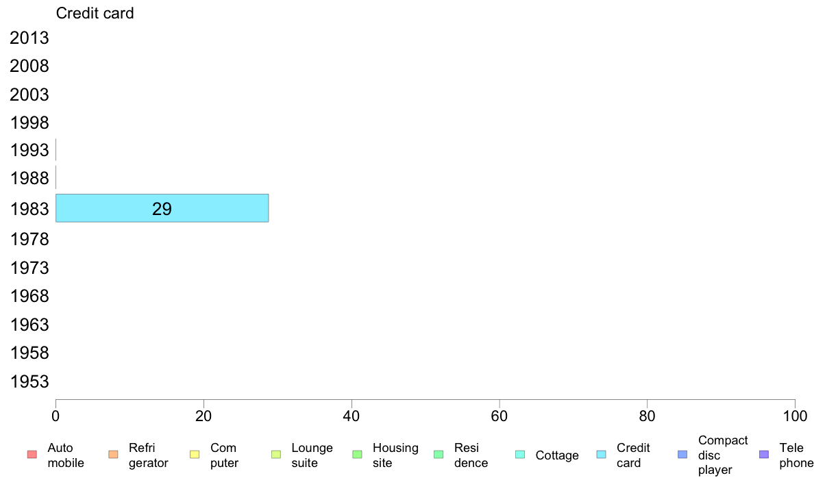The height and width of the screenshot is (504, 814).
Task: Click the 29 value label on bar
Action: point(162,209)
